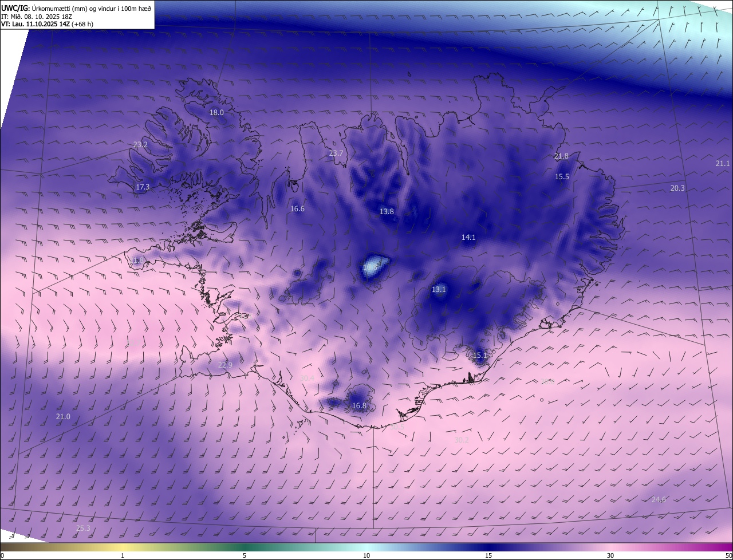Click the colorbar tick label 50

(728, 555)
